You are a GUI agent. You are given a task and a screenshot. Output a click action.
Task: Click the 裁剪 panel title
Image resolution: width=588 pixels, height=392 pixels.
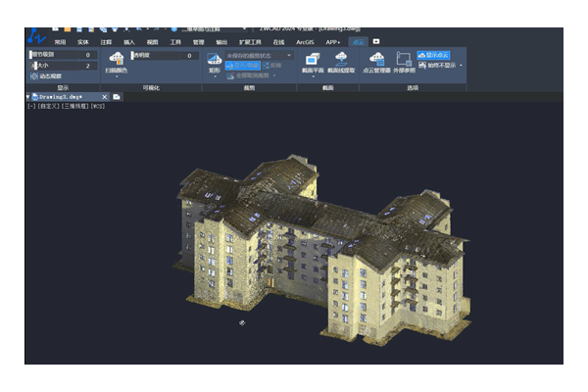[249, 88]
